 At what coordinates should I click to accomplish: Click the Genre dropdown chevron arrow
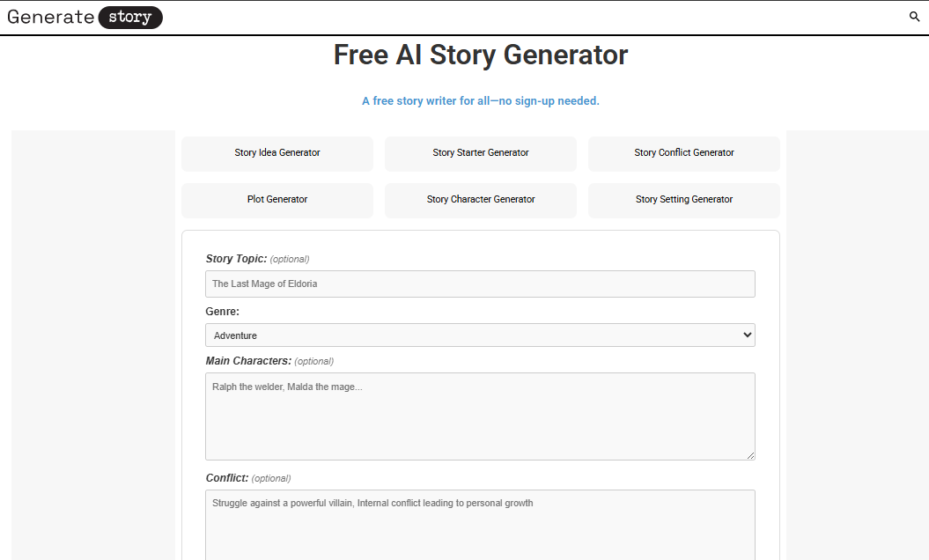745,335
